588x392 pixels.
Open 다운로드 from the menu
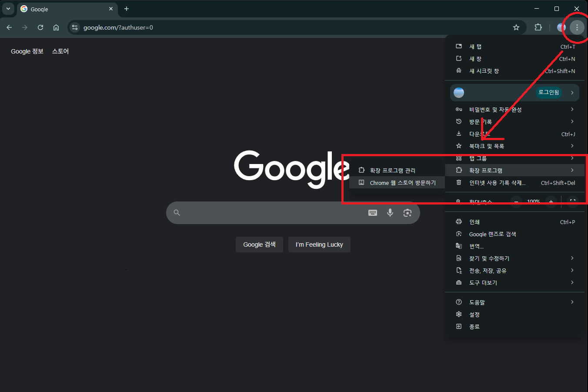click(x=515, y=134)
